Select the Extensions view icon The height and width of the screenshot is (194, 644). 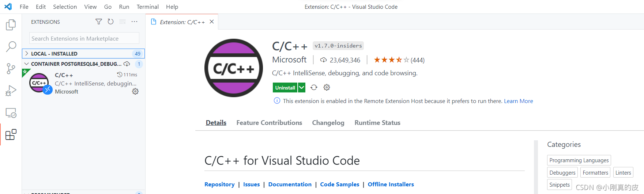(x=11, y=134)
